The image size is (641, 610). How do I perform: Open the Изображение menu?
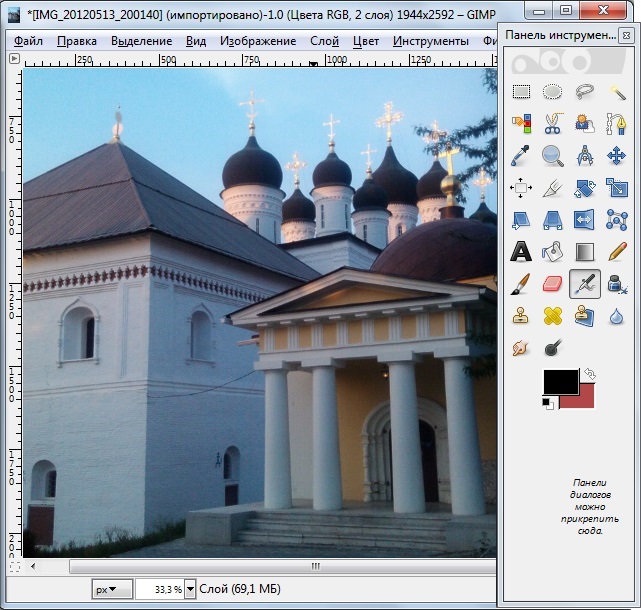[x=258, y=41]
